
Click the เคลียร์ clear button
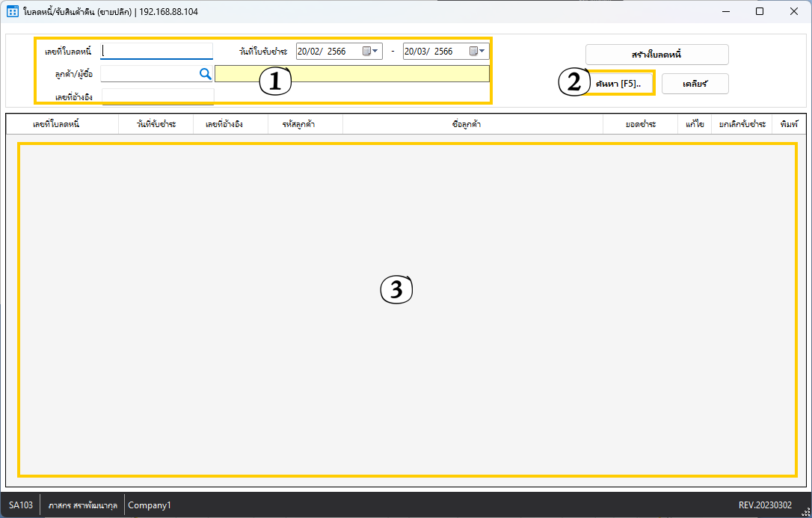point(695,84)
